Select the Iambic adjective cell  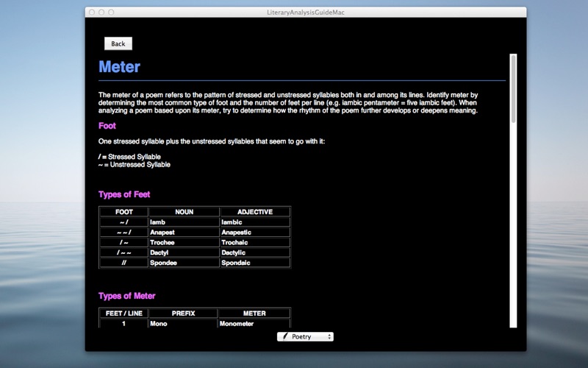pos(255,222)
